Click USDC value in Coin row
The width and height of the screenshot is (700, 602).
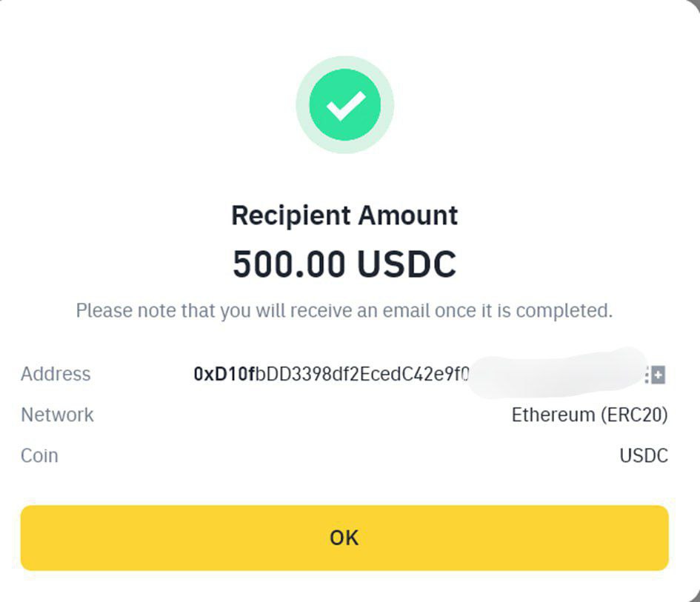tap(644, 456)
